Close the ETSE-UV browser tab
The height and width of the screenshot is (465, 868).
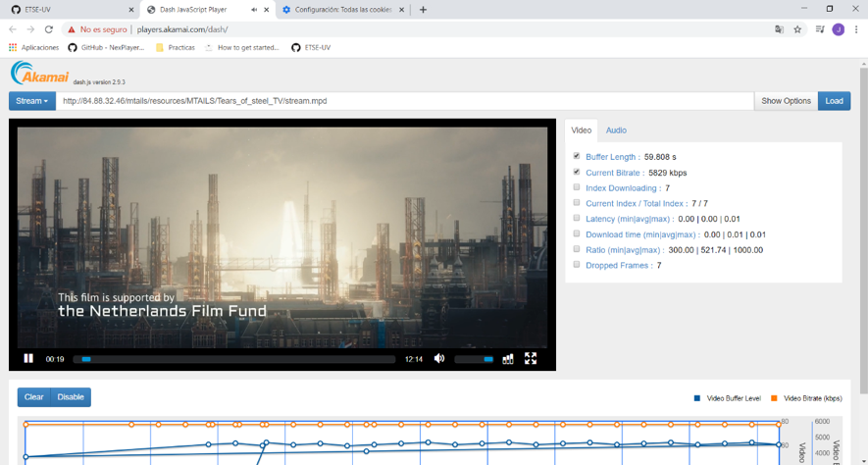pos(131,10)
